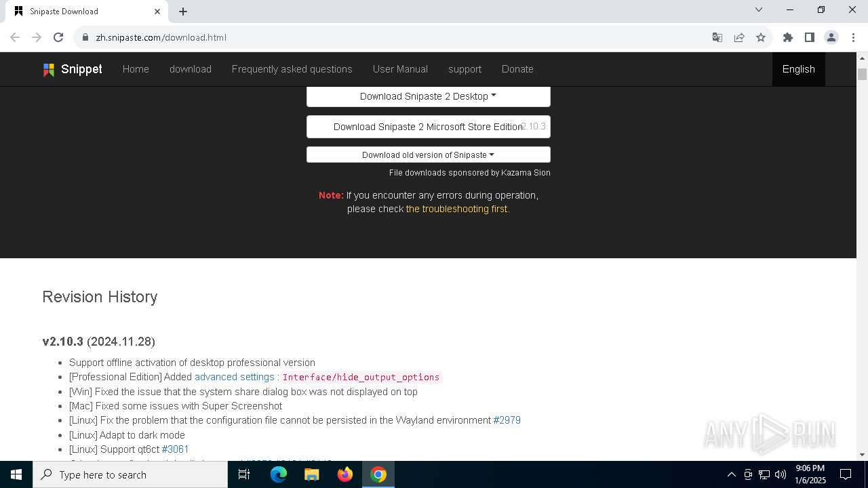The height and width of the screenshot is (488, 868).
Task: Open issue #2979 link
Action: point(507,420)
